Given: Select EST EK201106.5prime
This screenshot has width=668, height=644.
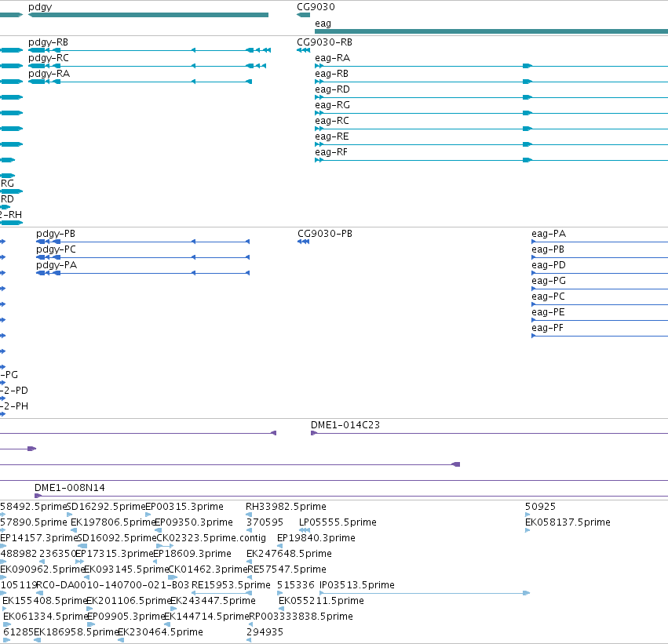Looking at the screenshot, I should 129,601.
